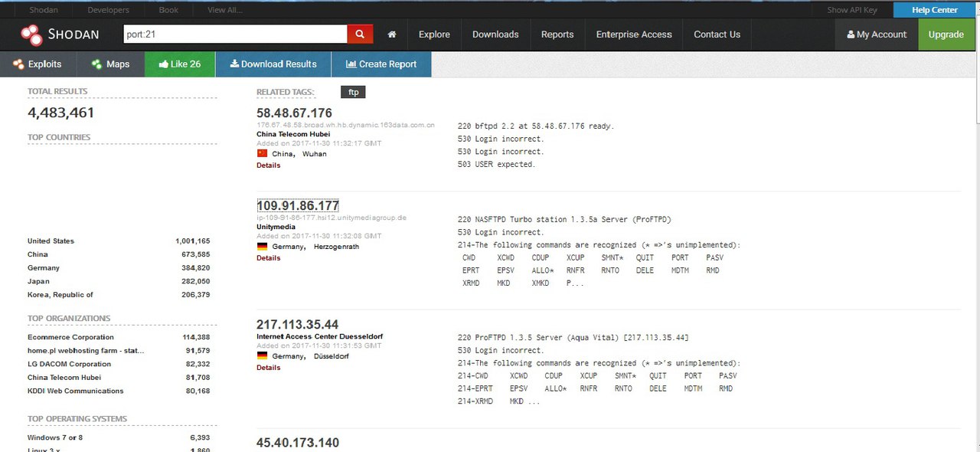
Task: Click total results count 4,483,461
Action: (x=61, y=113)
